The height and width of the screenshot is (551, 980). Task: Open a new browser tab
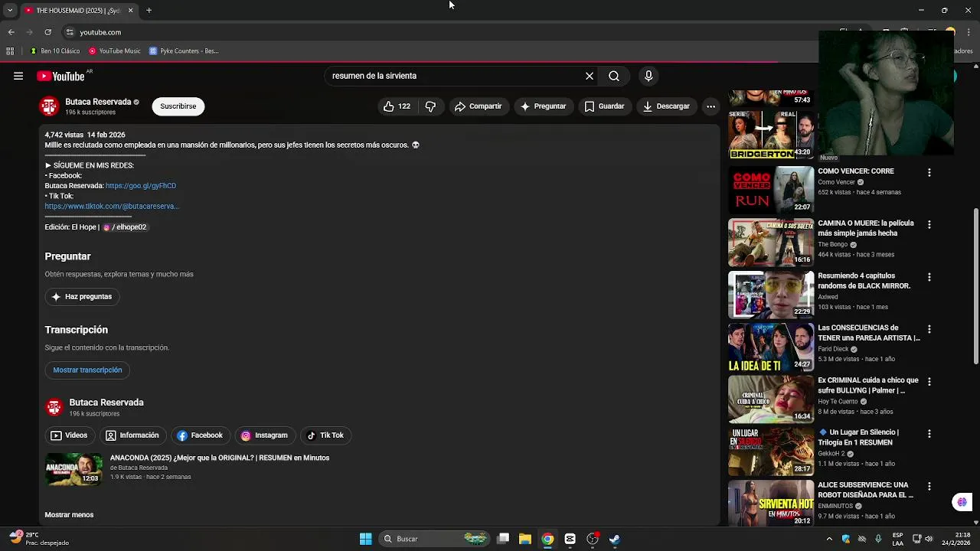tap(149, 10)
